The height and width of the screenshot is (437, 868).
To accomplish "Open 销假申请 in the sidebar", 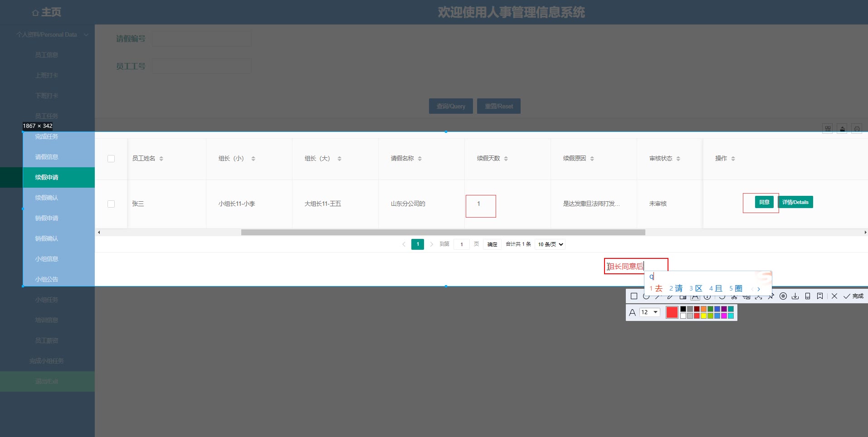I will (x=47, y=218).
